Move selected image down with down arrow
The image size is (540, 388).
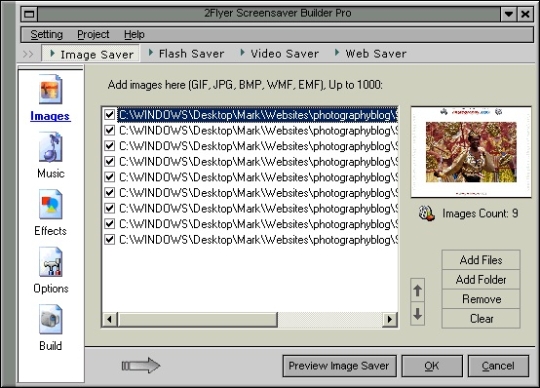[x=417, y=314]
